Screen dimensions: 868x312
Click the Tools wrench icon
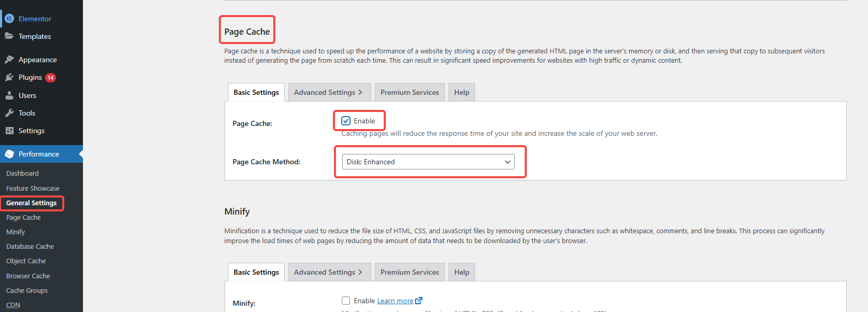9,113
